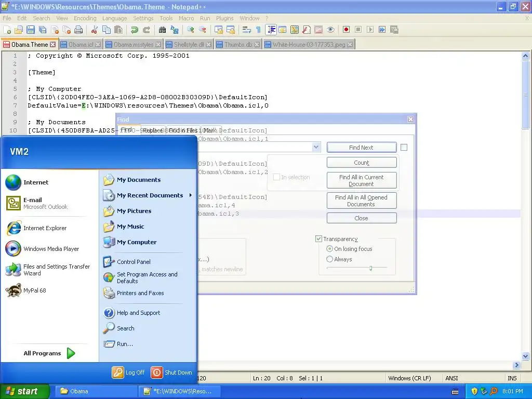Toggle the checkbox beside Find Next
This screenshot has height=399, width=532.
pyautogui.click(x=404, y=147)
